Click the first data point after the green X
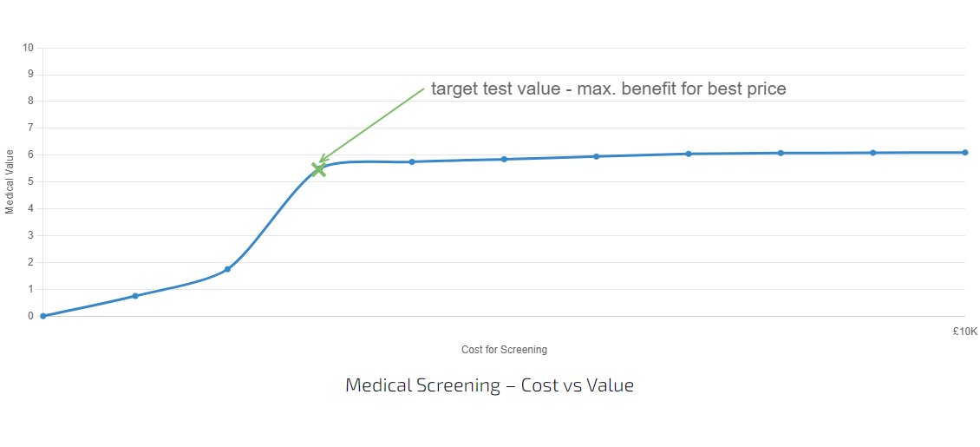This screenshot has height=447, width=980. tap(412, 161)
